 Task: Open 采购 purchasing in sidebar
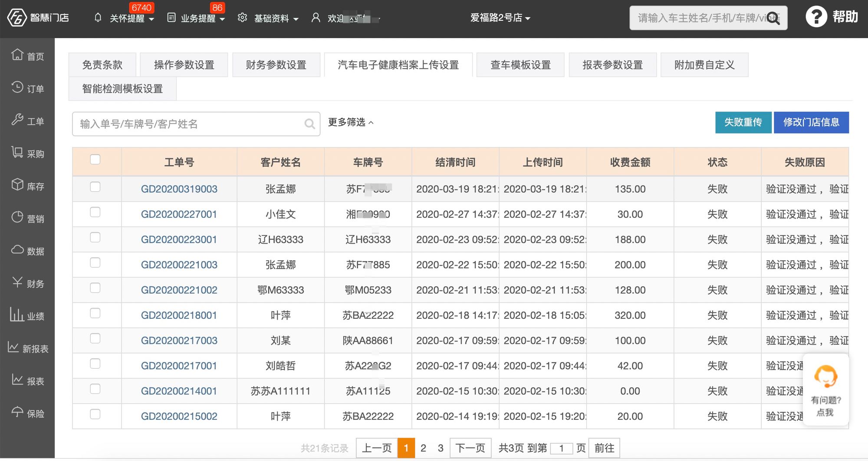pyautogui.click(x=27, y=153)
